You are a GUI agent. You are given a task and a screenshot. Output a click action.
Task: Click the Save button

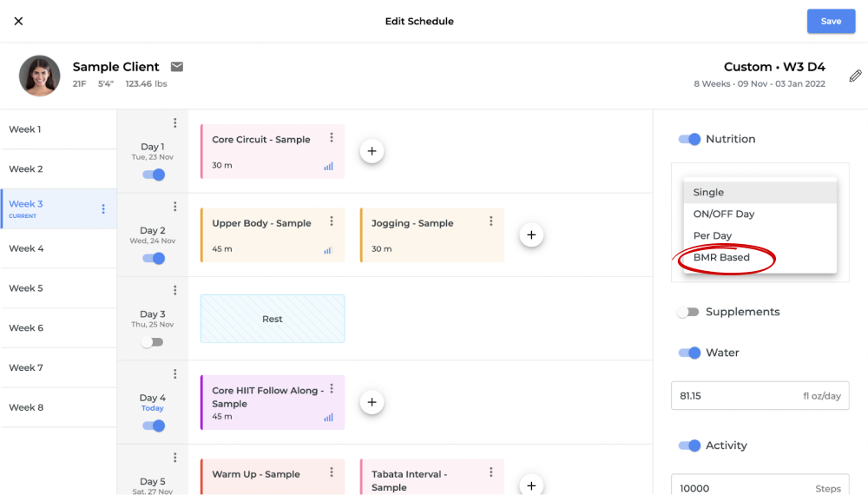click(x=831, y=22)
